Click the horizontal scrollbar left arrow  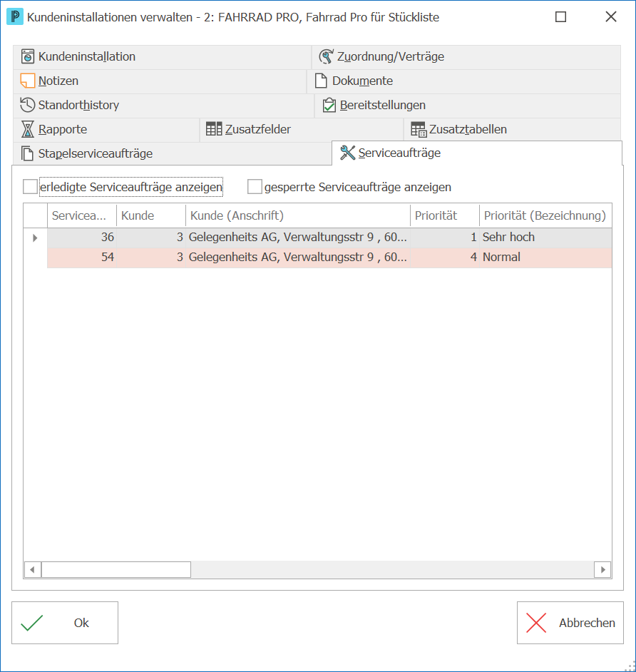tap(33, 569)
